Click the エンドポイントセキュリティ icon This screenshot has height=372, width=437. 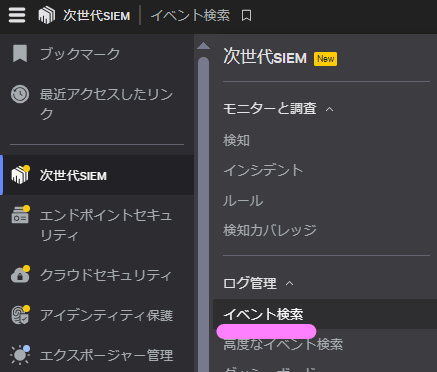20,215
